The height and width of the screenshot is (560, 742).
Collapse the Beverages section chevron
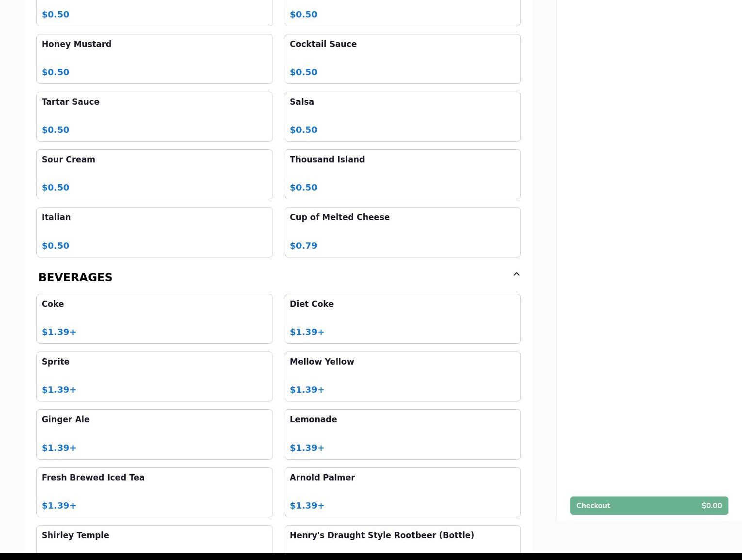tap(516, 274)
